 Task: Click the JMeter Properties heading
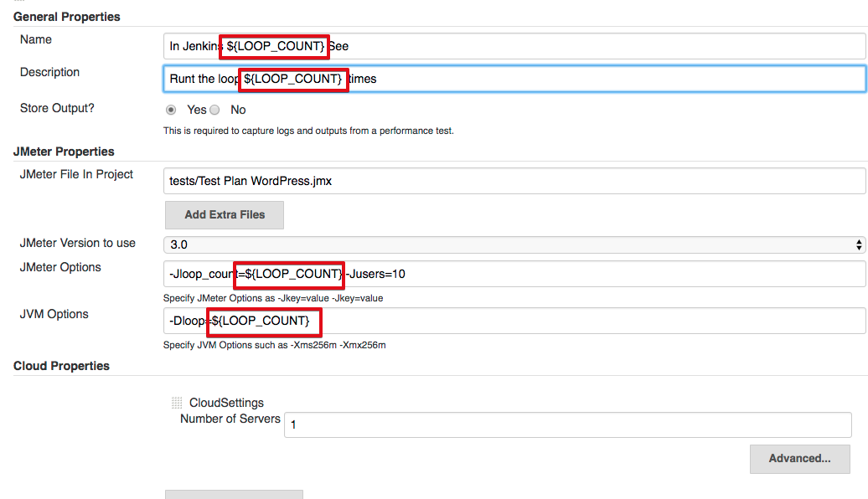(64, 152)
